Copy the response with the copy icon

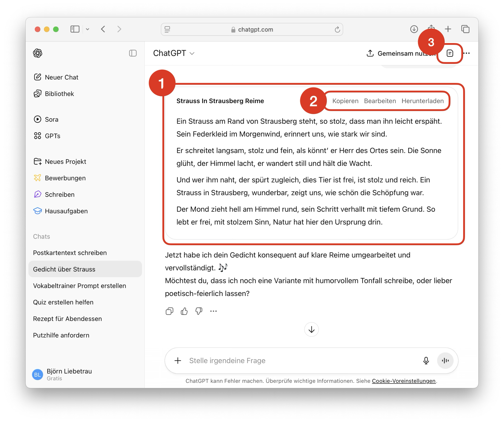(169, 311)
